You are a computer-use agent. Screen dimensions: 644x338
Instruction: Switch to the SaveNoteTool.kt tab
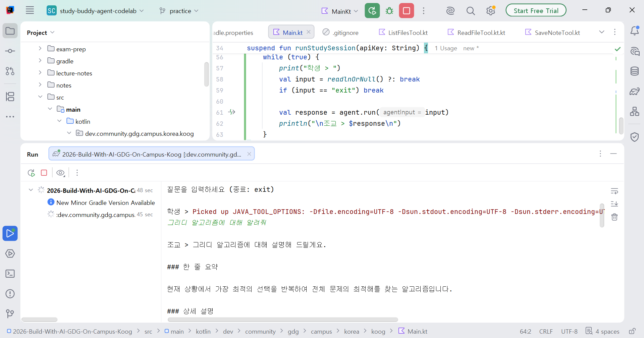[552, 33]
